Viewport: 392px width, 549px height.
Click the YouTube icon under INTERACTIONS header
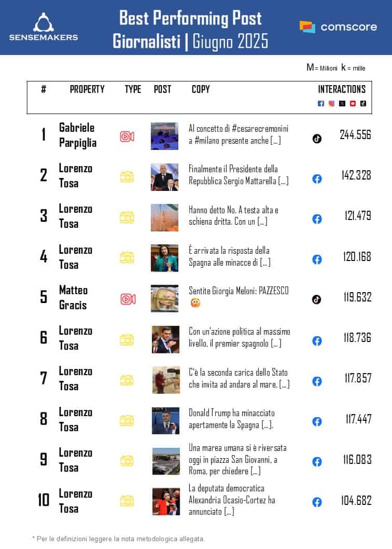(353, 103)
